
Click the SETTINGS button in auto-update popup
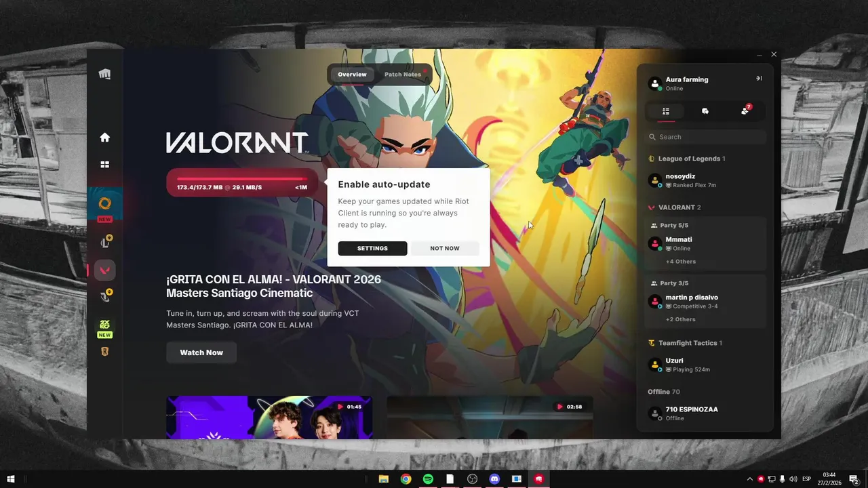[372, 249]
